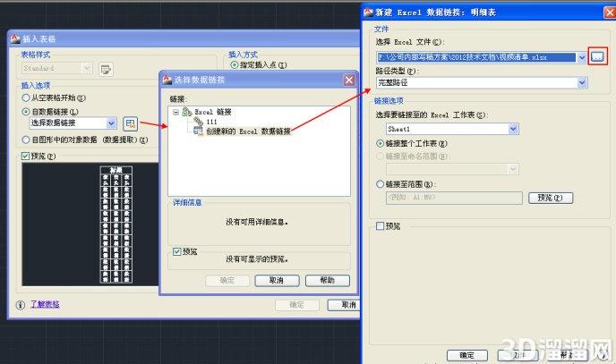The width and height of the screenshot is (616, 364).
Task: Click the range input field 例如 A1:M9
Action: pos(454,198)
